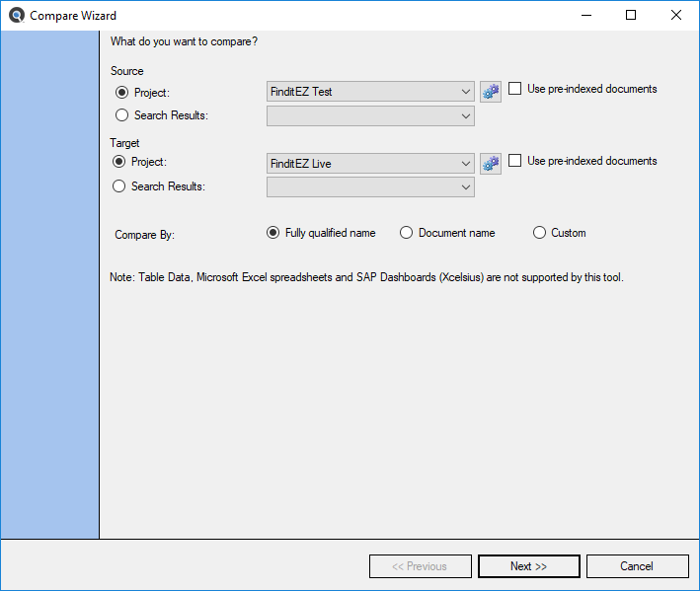Open the Target Search Results dropdown
Image resolution: width=700 pixels, height=591 pixels.
pos(370,187)
